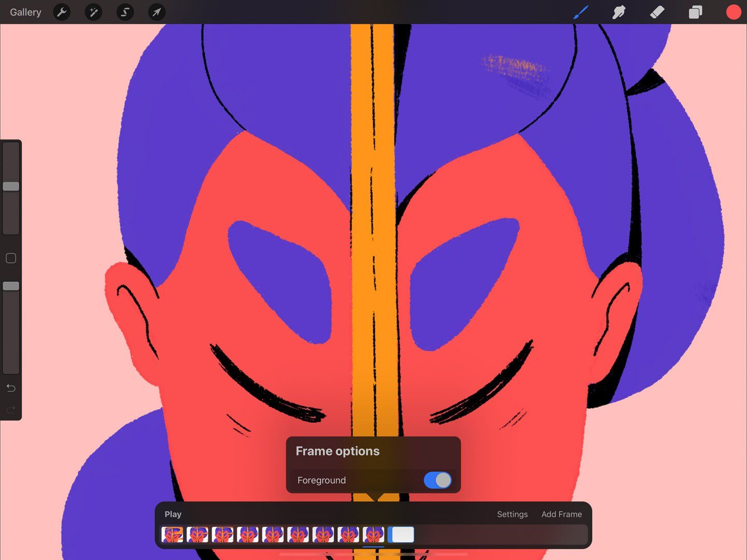Viewport: 747px width, 560px height.
Task: Adjust the brush size slider
Action: (11, 186)
